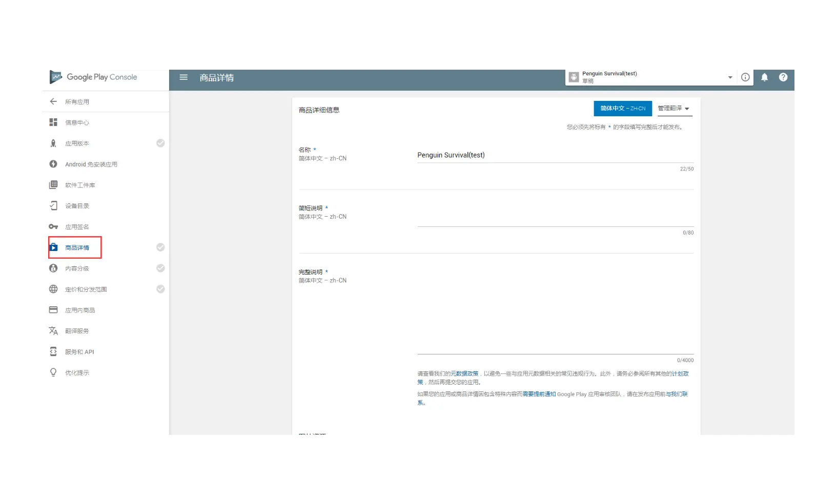The height and width of the screenshot is (504, 836).
Task: Click the 设备目录 device icon
Action: (x=53, y=206)
